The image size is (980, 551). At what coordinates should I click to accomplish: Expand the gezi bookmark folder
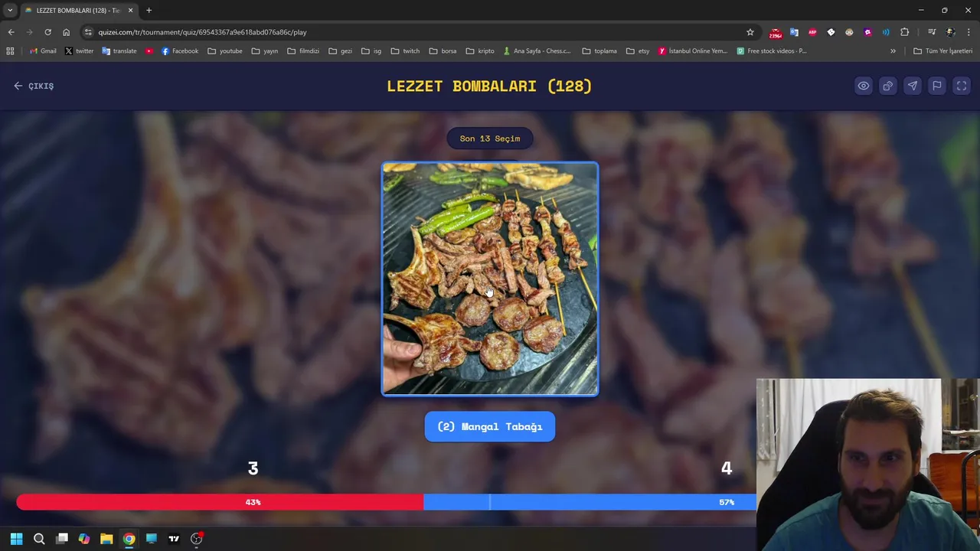[x=340, y=51]
